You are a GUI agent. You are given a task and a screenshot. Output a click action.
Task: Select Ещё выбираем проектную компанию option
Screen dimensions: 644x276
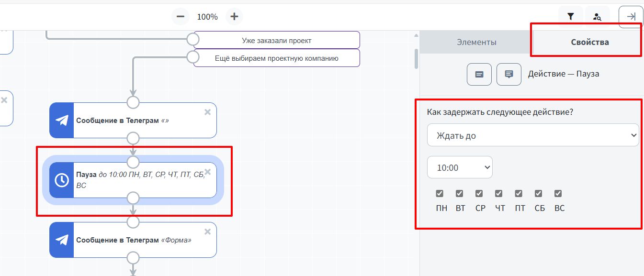(276, 58)
